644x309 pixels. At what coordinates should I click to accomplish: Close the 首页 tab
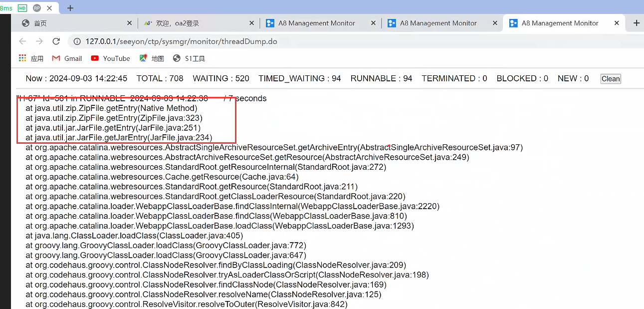pyautogui.click(x=129, y=23)
